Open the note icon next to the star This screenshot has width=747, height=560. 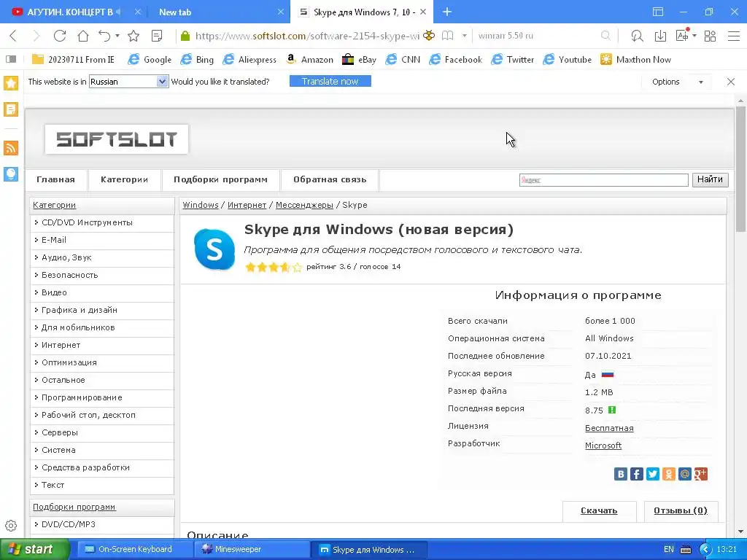[157, 36]
